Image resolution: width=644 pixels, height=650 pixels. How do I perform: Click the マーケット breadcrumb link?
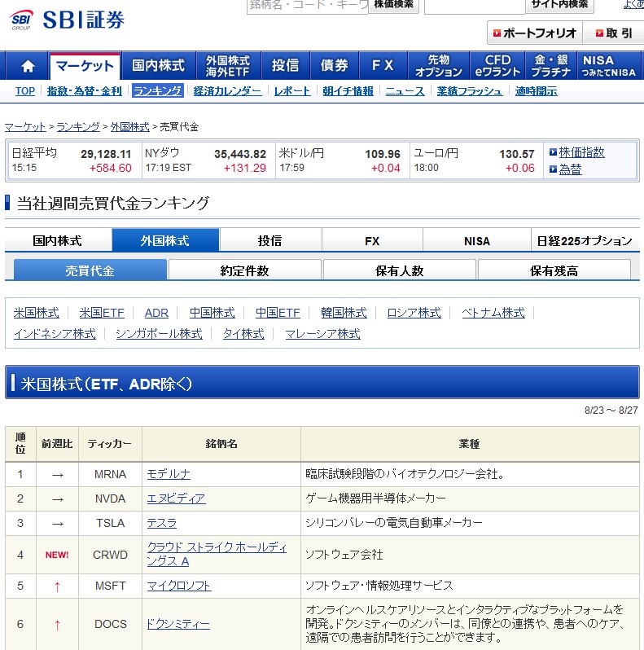click(x=25, y=127)
